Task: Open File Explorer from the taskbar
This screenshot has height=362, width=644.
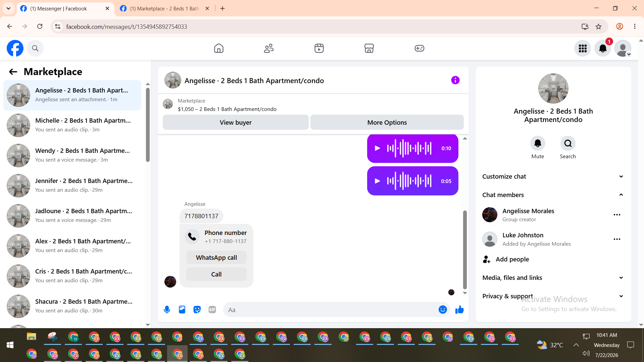Action: [x=32, y=337]
